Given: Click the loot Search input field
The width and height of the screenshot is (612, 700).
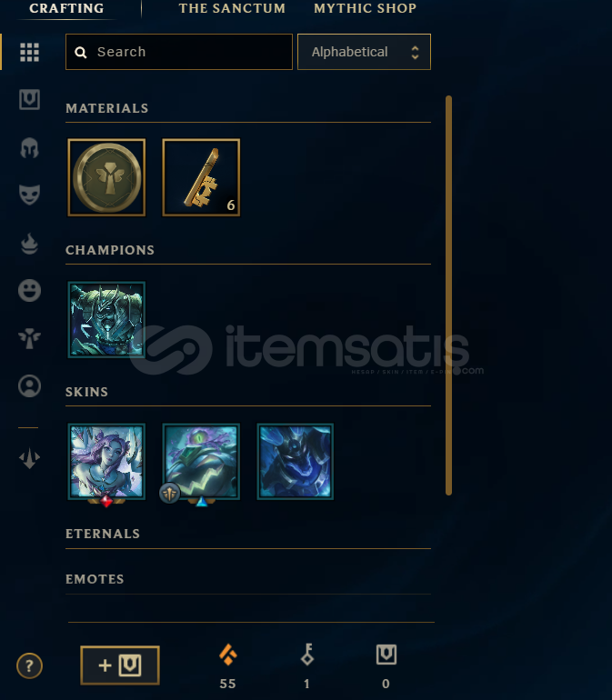Looking at the screenshot, I should tap(178, 52).
